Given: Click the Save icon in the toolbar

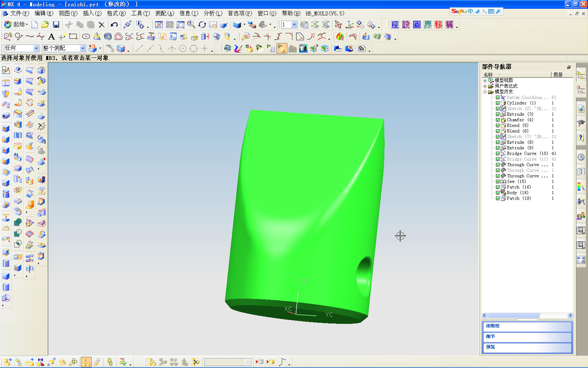Looking at the screenshot, I should [56, 25].
